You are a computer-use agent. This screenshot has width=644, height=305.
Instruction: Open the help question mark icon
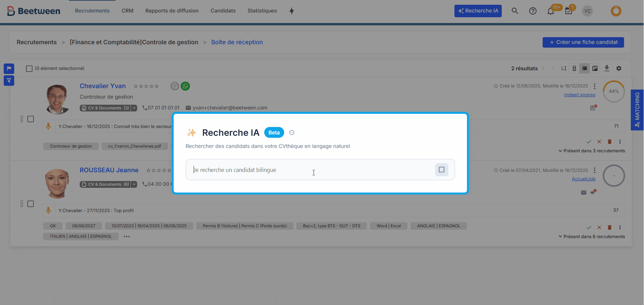point(532,11)
